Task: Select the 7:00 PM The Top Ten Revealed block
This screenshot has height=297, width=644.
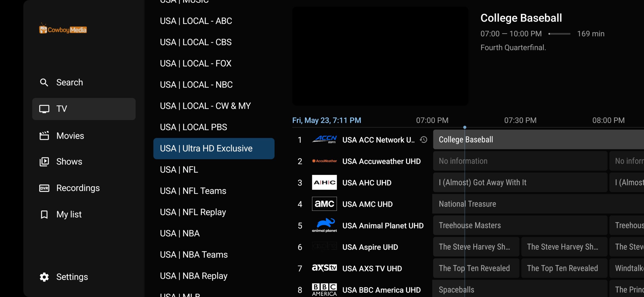Action: [x=476, y=268]
